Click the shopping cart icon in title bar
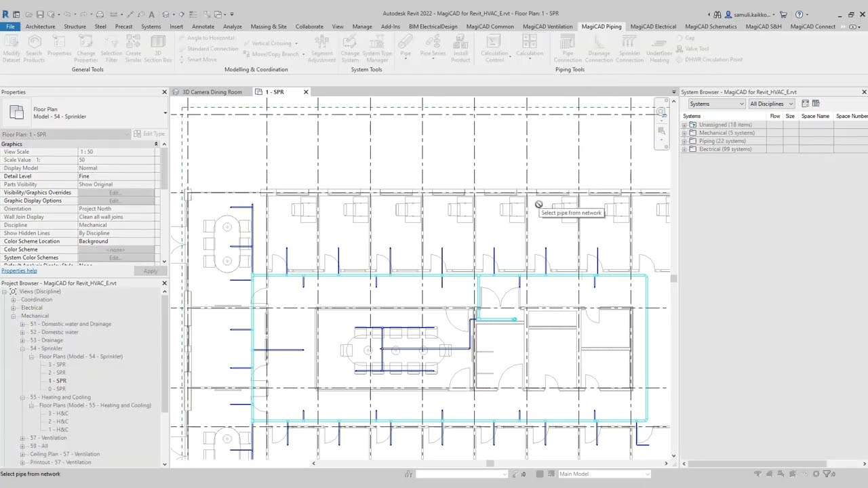Screen dimensions: 868x488 pos(783,14)
